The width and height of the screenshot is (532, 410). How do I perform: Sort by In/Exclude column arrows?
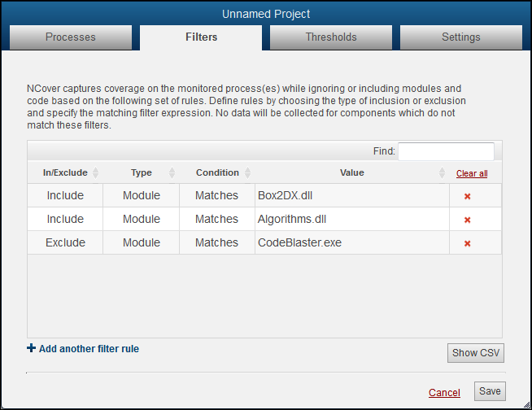coord(96,172)
